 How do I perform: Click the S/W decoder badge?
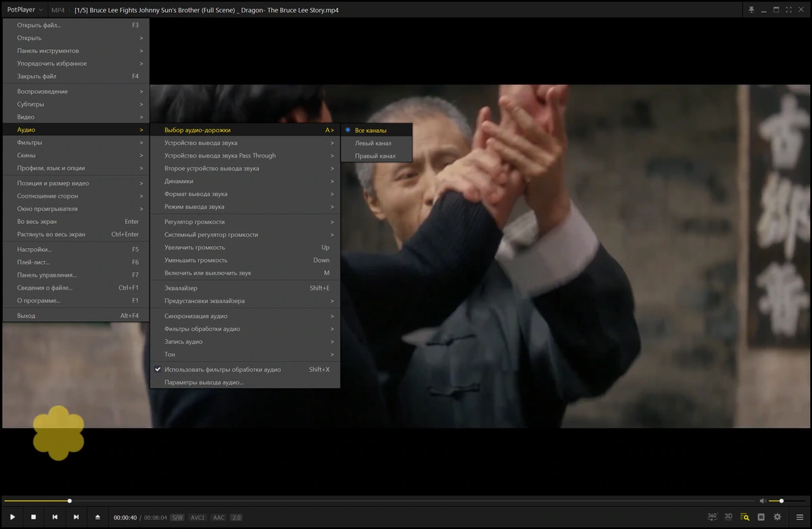pyautogui.click(x=177, y=517)
